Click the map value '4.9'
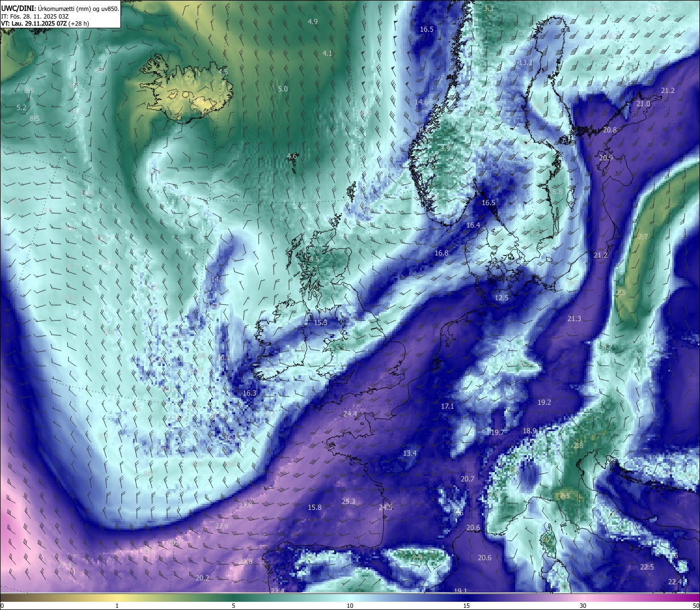 [313, 22]
